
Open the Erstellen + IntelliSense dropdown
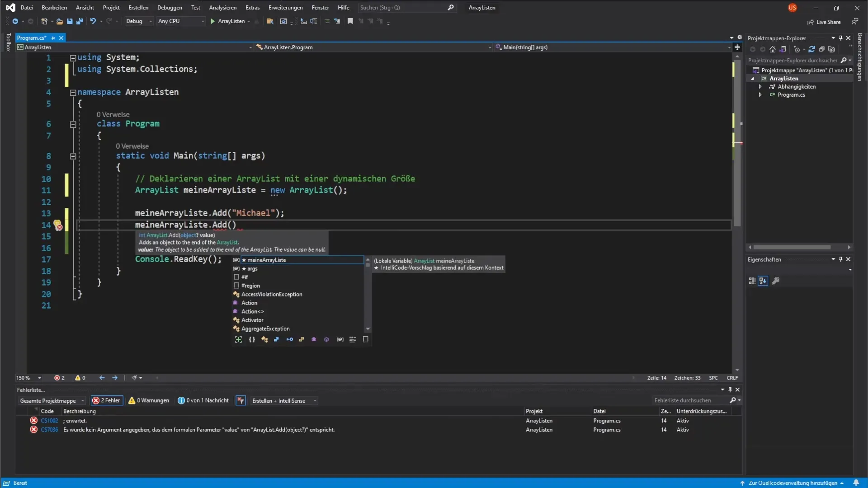pos(284,400)
